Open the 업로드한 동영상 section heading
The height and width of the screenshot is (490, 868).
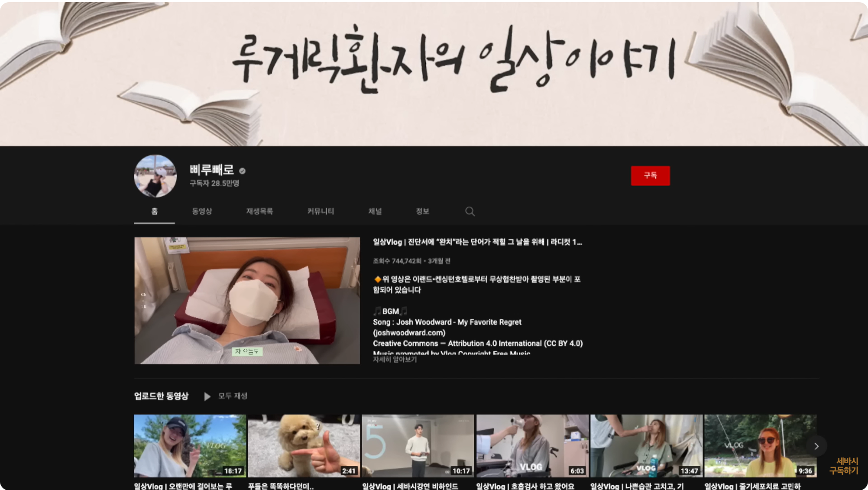point(161,396)
